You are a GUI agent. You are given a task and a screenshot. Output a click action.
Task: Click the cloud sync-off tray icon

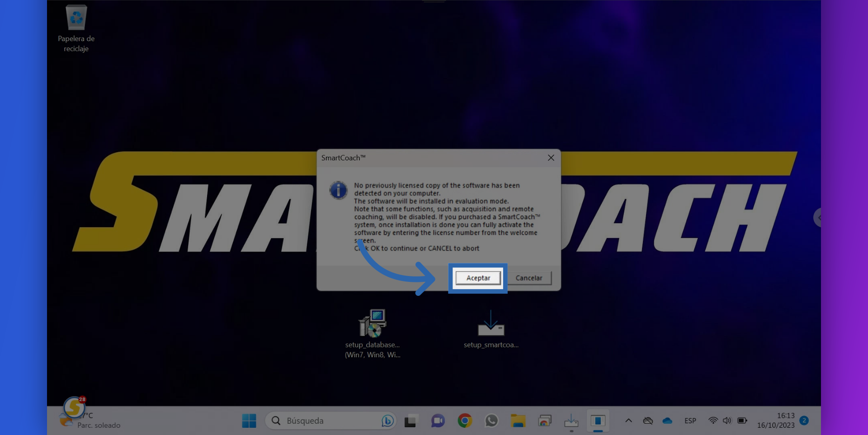click(x=648, y=421)
